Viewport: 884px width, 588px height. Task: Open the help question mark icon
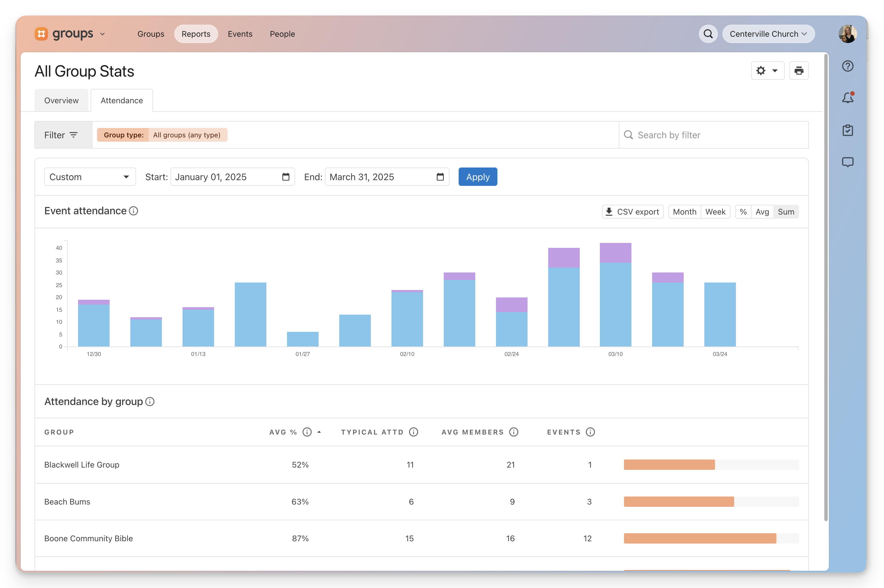pos(848,66)
